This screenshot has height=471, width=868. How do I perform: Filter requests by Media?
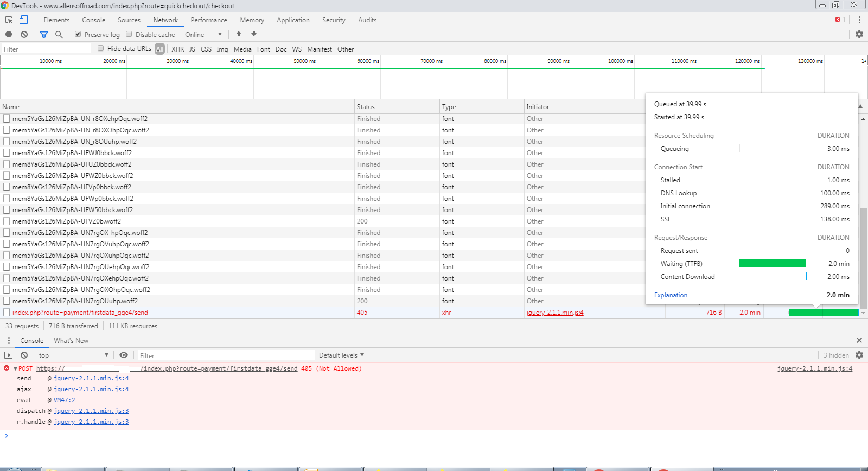(242, 49)
